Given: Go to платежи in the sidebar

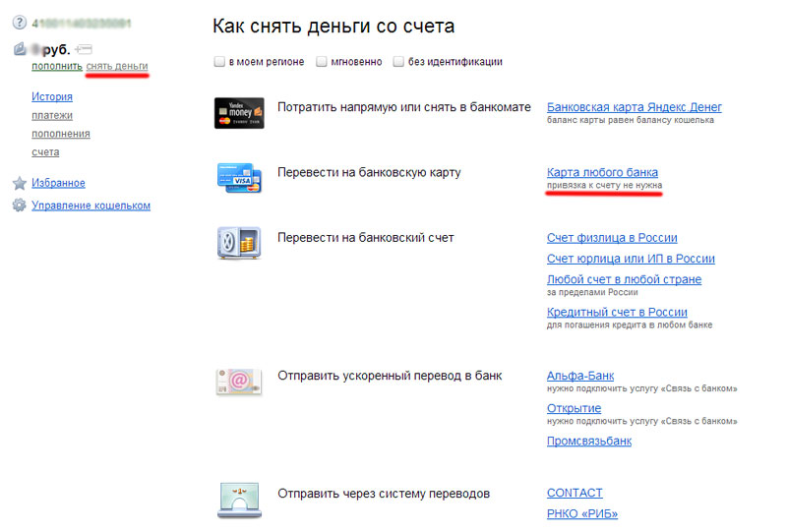Looking at the screenshot, I should point(52,115).
